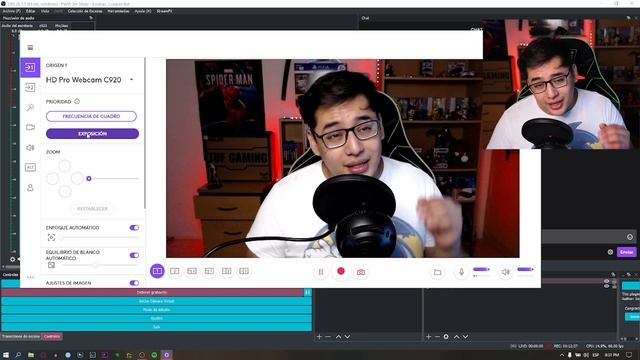Select Frecuencia de Cuadro priority button
Viewport: 640px width, 360px height.
[x=91, y=116]
